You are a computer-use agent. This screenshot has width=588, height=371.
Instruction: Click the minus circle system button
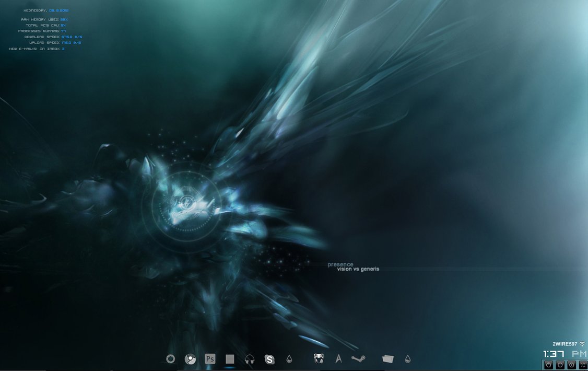[x=560, y=365]
